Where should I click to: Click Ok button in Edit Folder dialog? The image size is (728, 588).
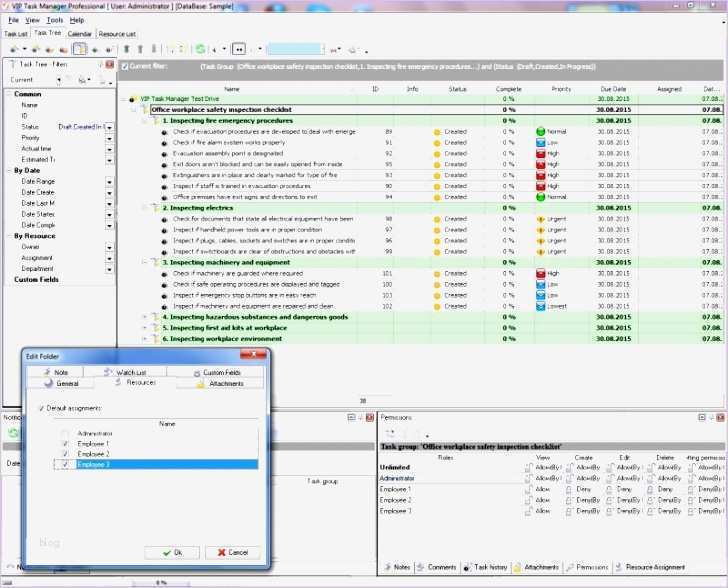[x=172, y=553]
